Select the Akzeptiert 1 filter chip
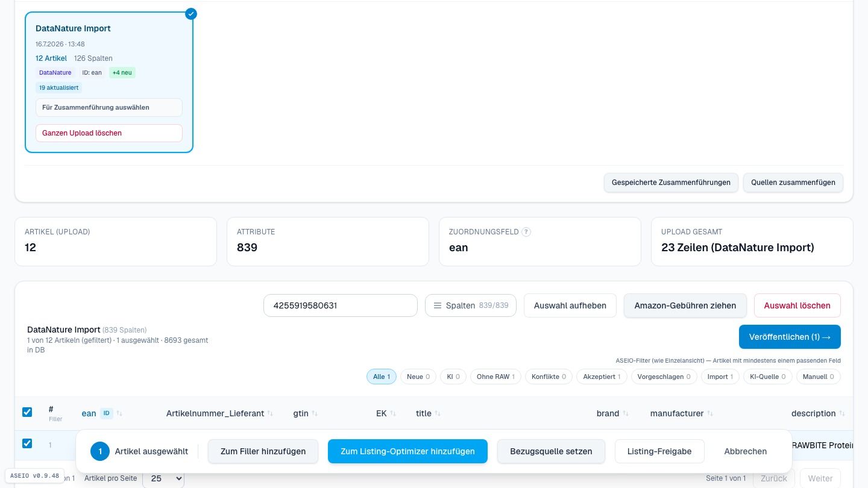The image size is (868, 488). (x=602, y=377)
